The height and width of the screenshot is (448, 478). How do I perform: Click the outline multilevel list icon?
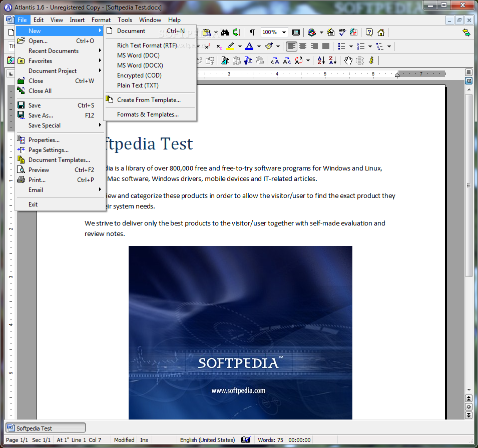[x=379, y=46]
